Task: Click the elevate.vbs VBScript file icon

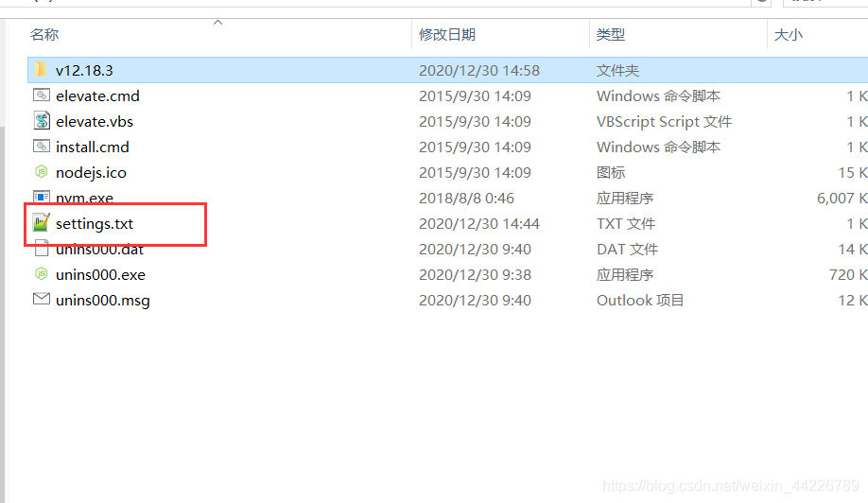Action: click(x=42, y=121)
